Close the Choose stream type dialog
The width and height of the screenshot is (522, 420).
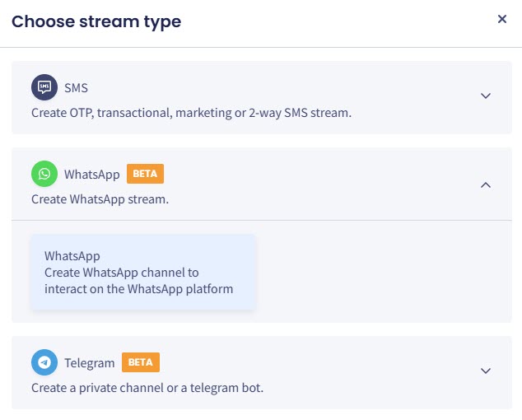(x=502, y=19)
